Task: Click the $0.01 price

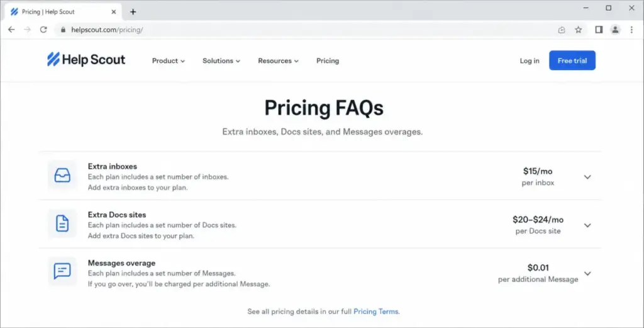Action: pyautogui.click(x=538, y=268)
